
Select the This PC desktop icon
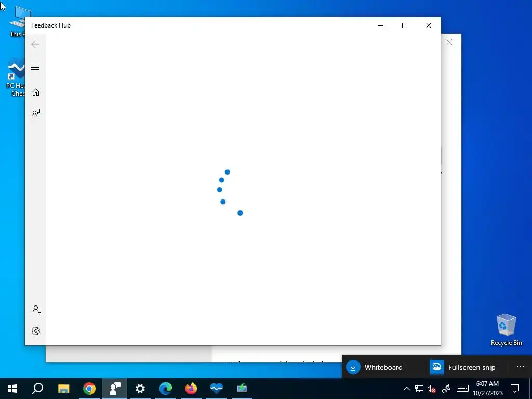click(17, 21)
